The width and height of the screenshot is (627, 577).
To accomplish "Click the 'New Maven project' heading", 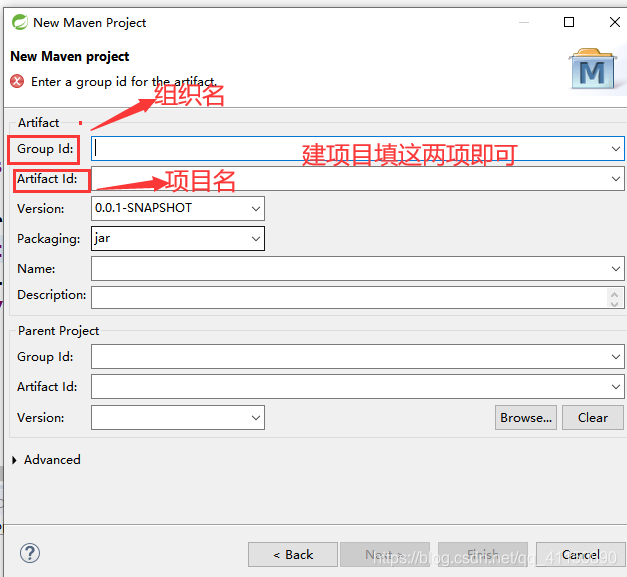I will (70, 56).
